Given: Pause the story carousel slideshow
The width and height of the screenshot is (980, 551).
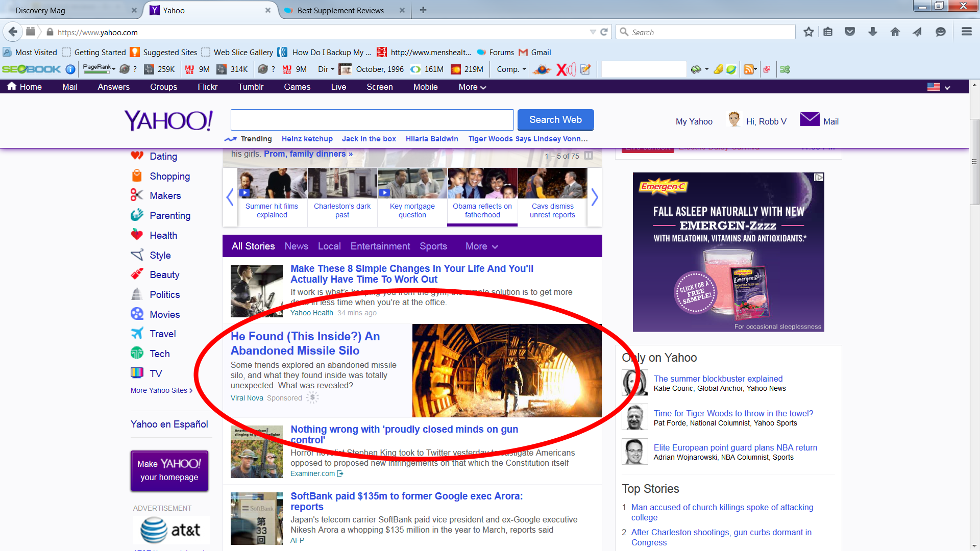Looking at the screenshot, I should pos(589,156).
